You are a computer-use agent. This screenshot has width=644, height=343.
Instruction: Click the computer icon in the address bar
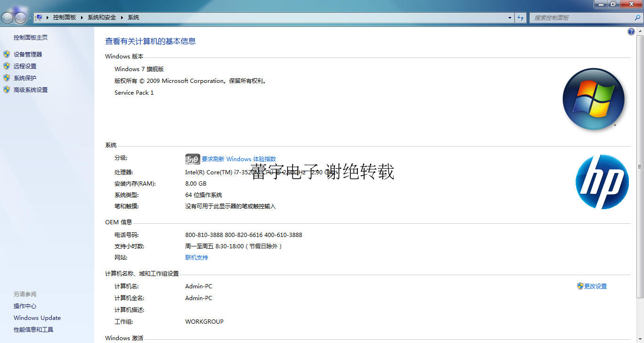click(39, 17)
